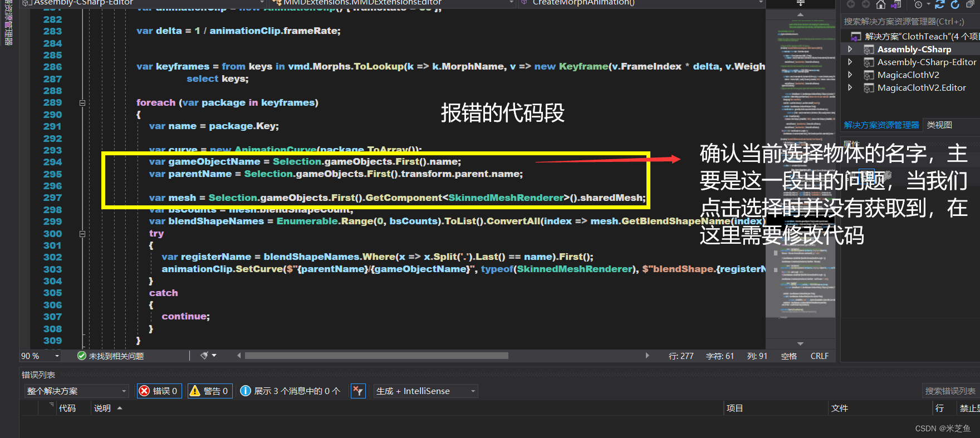
Task: Click the Assembly-CSharp-Editor project icon
Action: (x=869, y=62)
